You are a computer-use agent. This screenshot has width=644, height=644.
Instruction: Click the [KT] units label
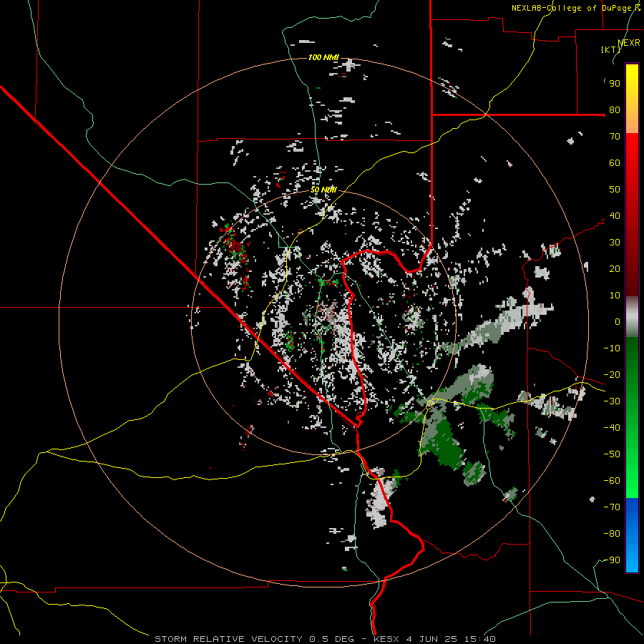coord(610,49)
